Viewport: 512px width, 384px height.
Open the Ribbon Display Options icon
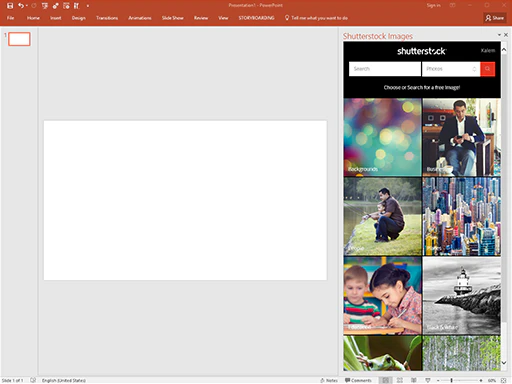pyautogui.click(x=452, y=5)
